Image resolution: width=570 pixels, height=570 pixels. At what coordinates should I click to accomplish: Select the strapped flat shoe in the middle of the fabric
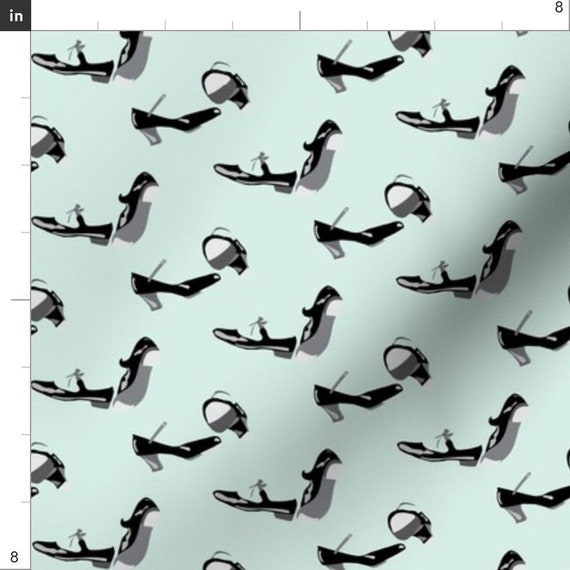pyautogui.click(x=255, y=337)
